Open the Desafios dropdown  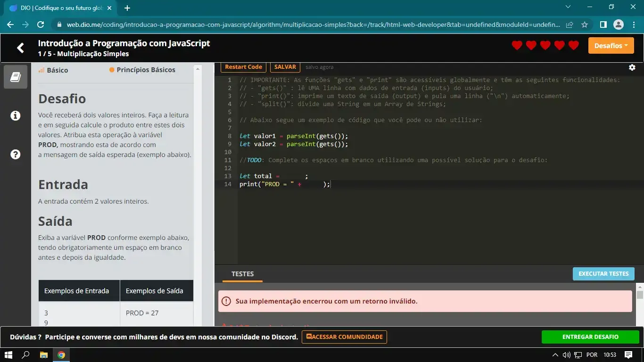611,46
